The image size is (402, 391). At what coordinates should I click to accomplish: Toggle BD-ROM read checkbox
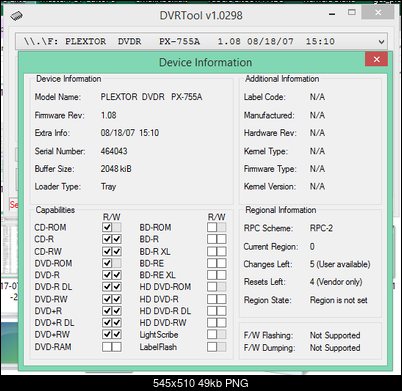coord(212,227)
